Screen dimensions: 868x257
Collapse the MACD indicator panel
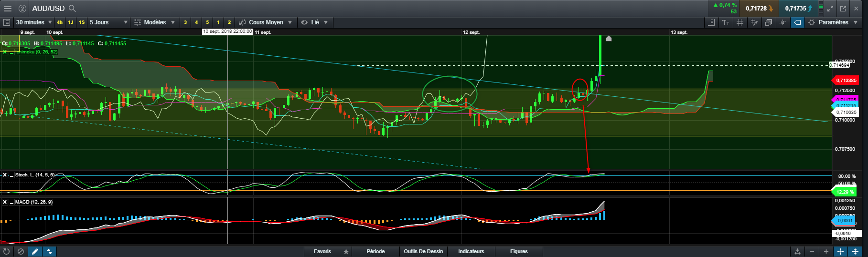11,202
